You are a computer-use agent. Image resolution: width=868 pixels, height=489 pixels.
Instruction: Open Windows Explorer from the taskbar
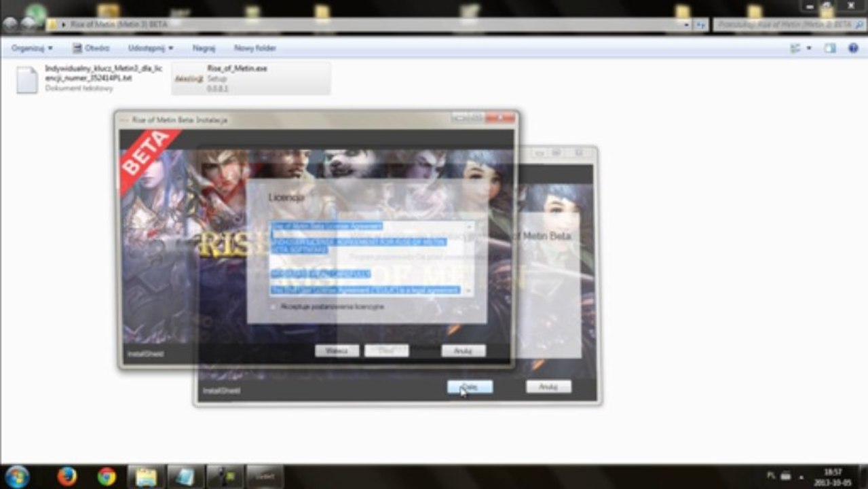tap(146, 477)
